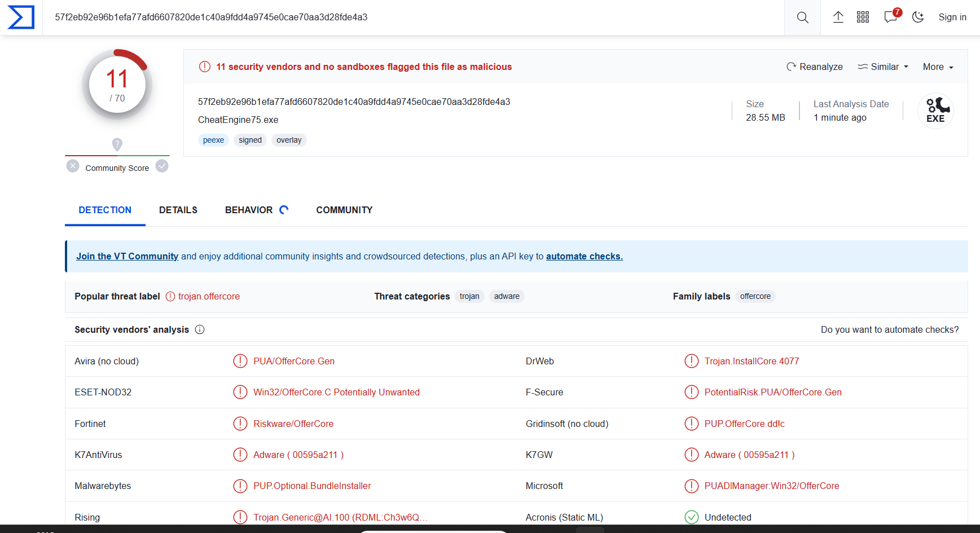Select the signed tag
980x533 pixels.
click(x=250, y=140)
